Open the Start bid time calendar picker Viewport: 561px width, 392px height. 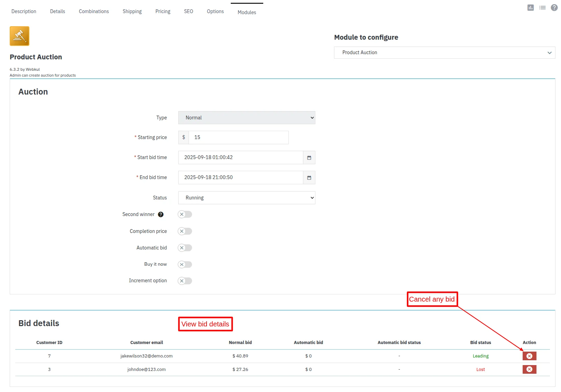(x=309, y=157)
